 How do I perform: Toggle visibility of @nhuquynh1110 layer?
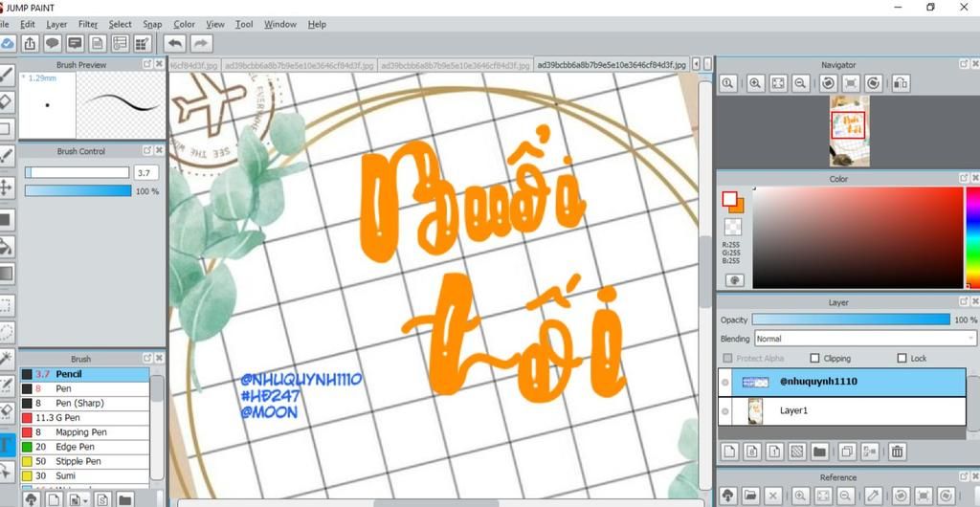[725, 382]
